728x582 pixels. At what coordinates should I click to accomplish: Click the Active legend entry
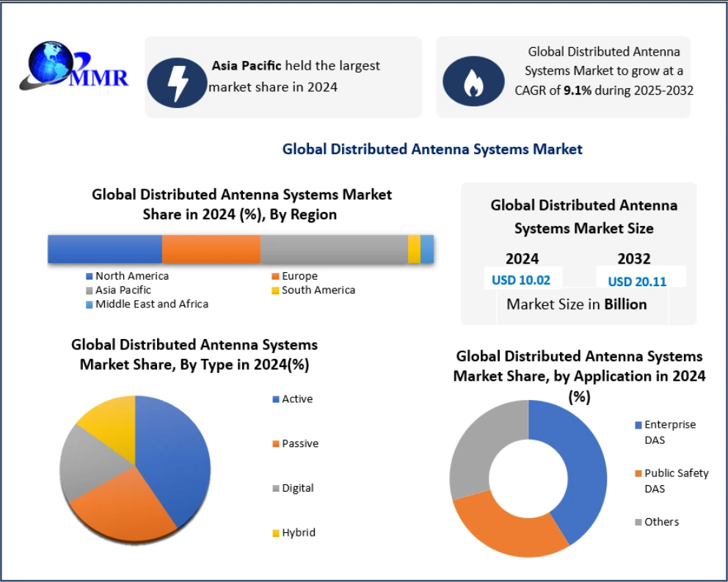point(292,399)
